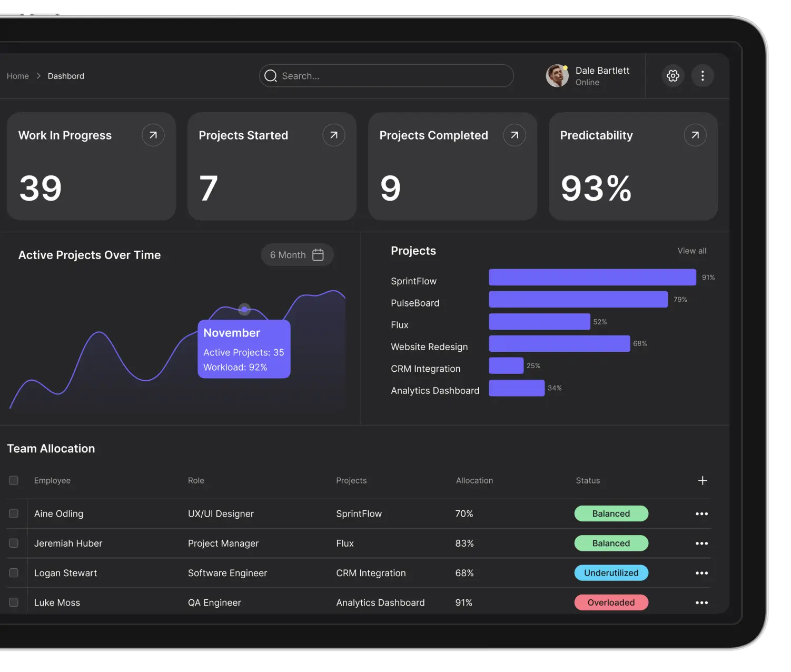Image resolution: width=791 pixels, height=672 pixels.
Task: Add a team member with the plus icon
Action: tap(703, 480)
